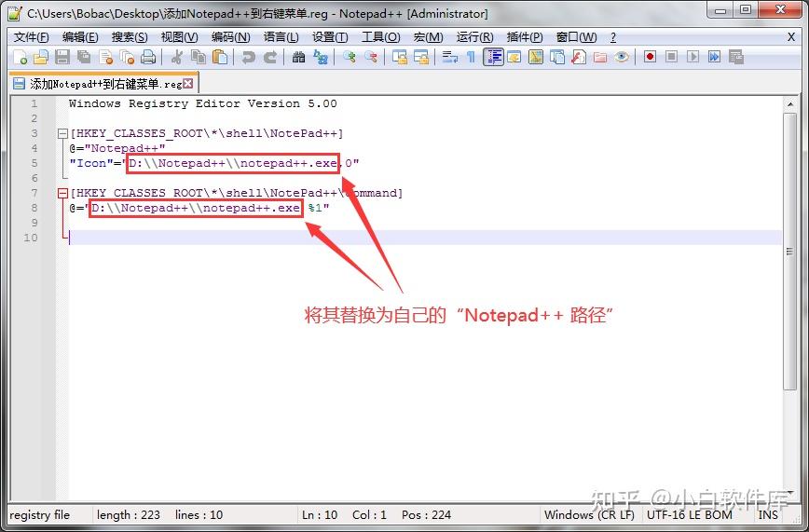
Task: Start macro recording with the red dot
Action: point(651,57)
